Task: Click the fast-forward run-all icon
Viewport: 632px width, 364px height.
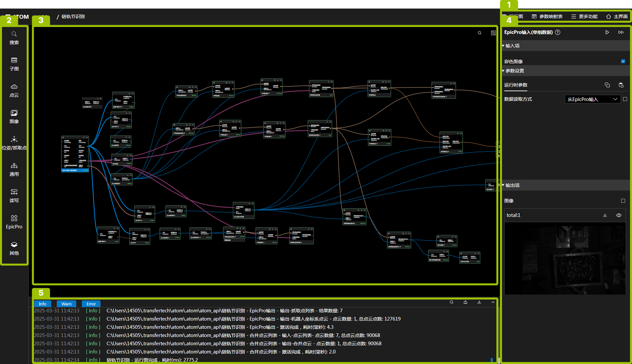Action: coord(621,32)
